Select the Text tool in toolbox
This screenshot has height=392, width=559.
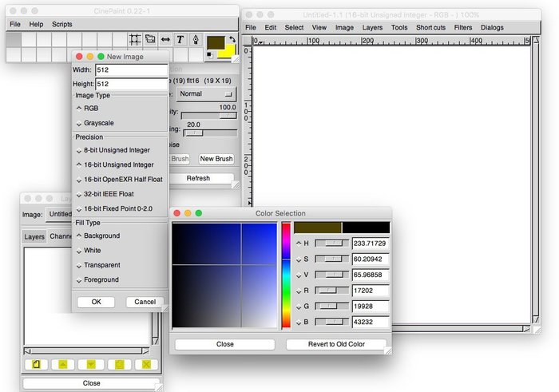180,40
